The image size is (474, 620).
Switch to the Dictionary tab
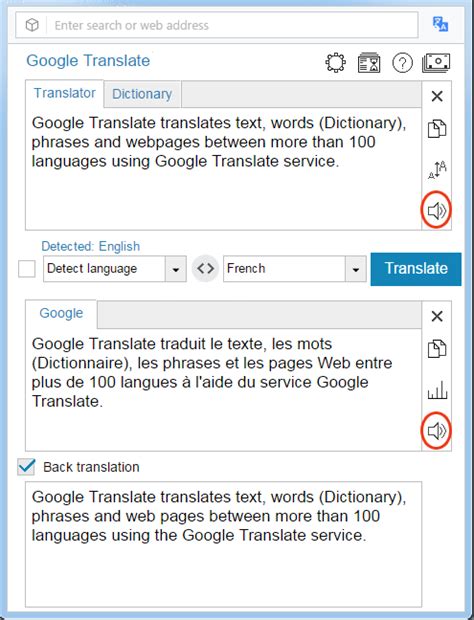click(142, 94)
